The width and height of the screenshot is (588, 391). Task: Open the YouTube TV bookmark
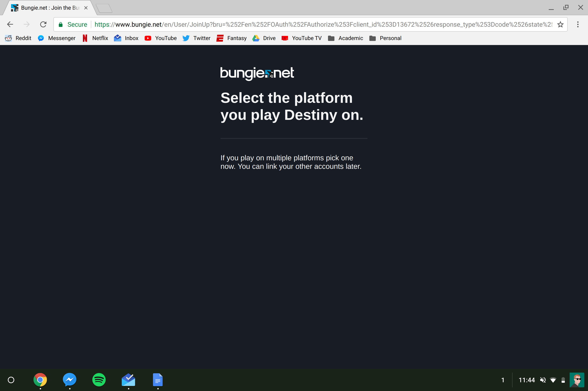coord(302,38)
